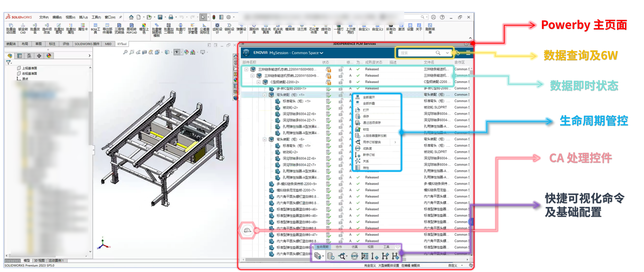The width and height of the screenshot is (644, 272).
Task: Toggle the lock icon on C型钢装配-2200<2> row
Action: click(x=341, y=82)
